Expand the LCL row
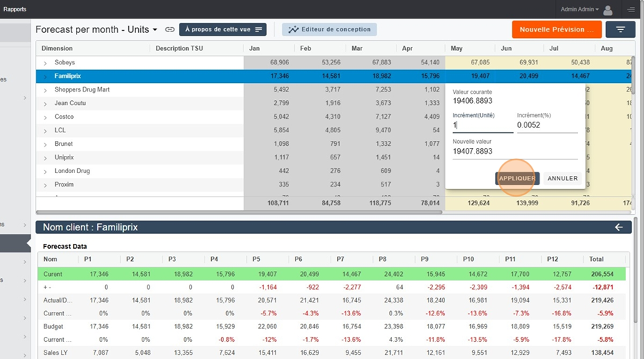Viewport: 644px width, 359px height. pos(45,131)
